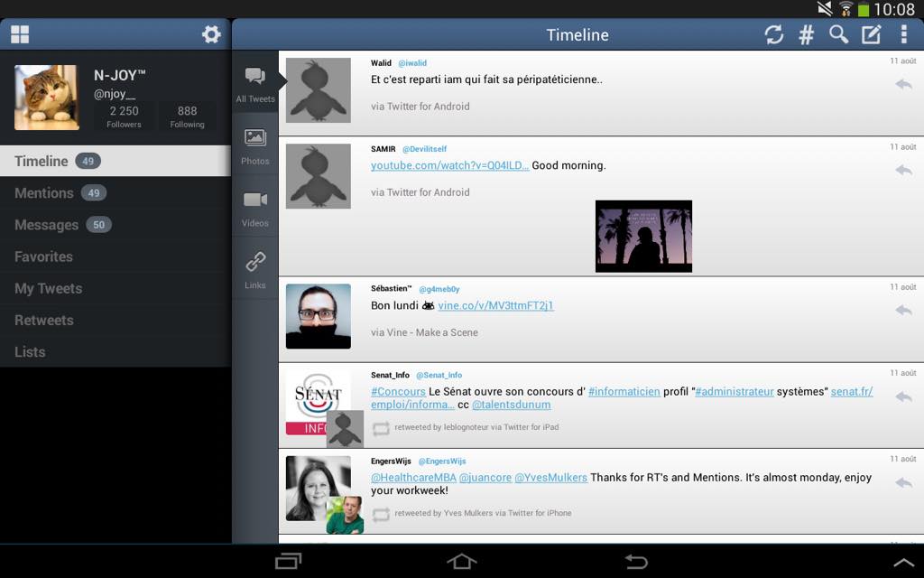924x578 pixels.
Task: Filter timeline by Links
Action: click(255, 269)
